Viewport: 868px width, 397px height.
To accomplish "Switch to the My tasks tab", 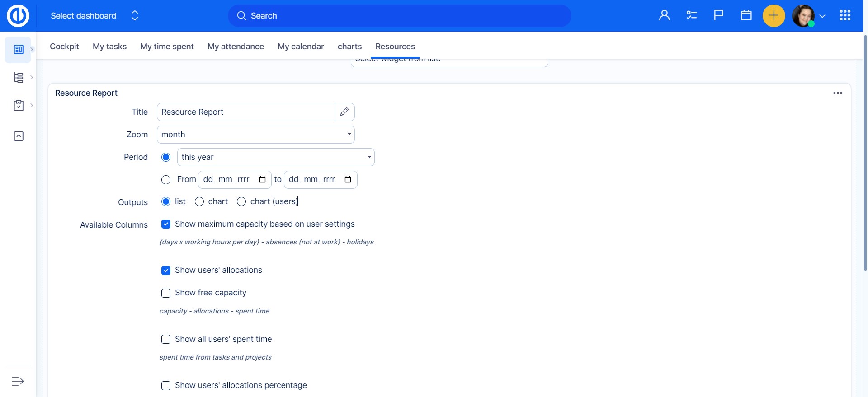I will coord(109,47).
